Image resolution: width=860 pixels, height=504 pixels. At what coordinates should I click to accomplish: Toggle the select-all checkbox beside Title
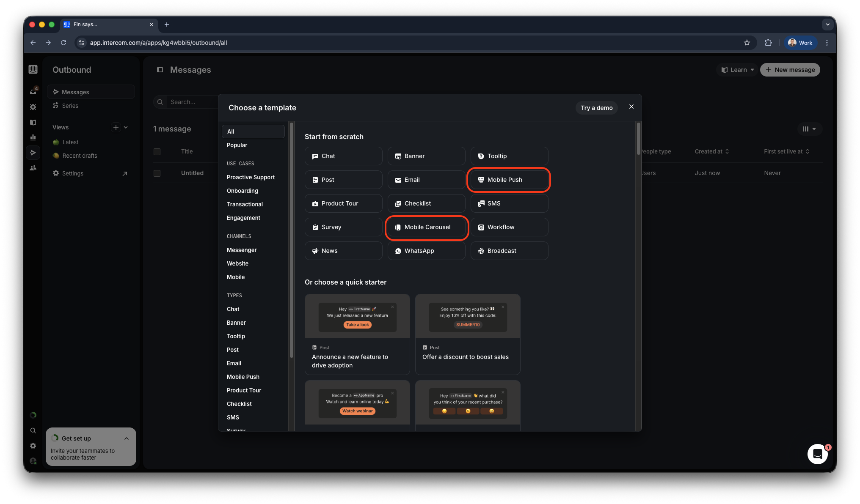coord(157,151)
